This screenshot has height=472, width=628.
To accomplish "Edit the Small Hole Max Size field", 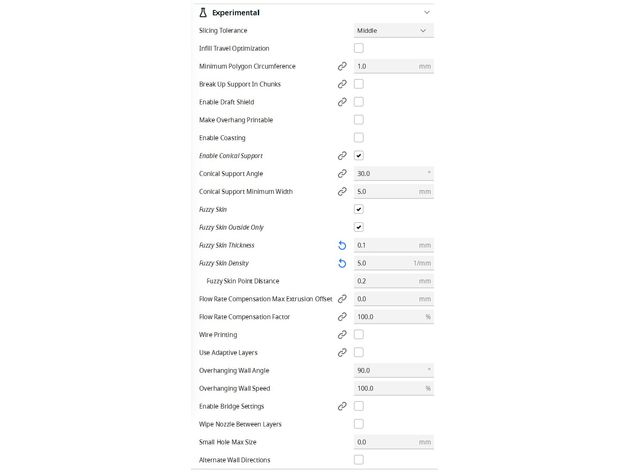I will point(393,441).
